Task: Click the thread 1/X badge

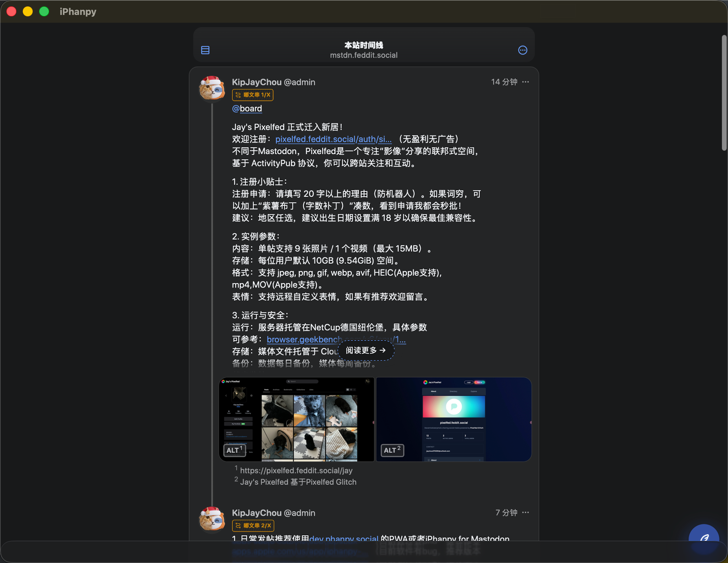Action: click(x=253, y=95)
